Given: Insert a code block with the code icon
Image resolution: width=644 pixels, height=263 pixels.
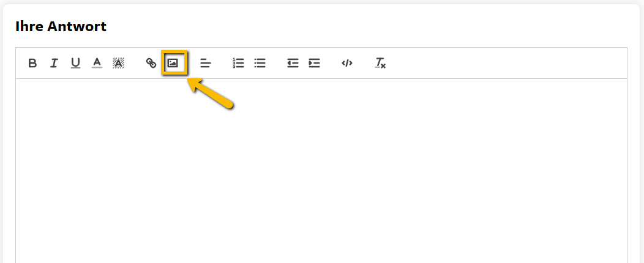Looking at the screenshot, I should tap(347, 63).
